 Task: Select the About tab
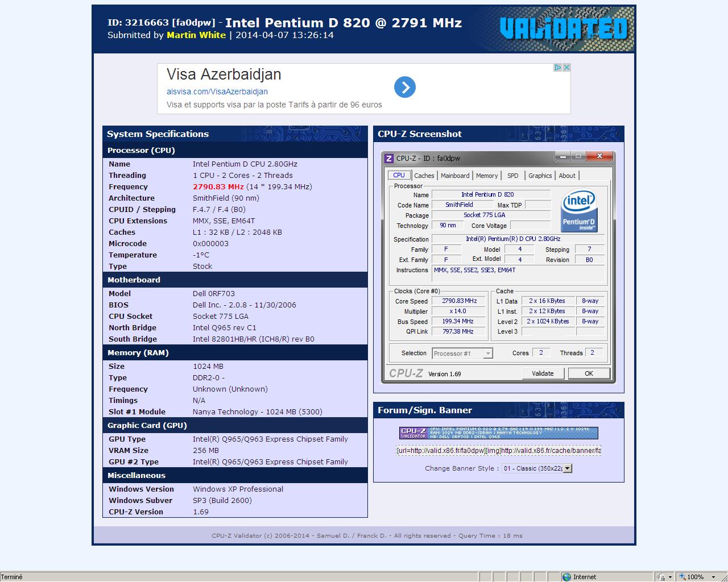click(567, 176)
